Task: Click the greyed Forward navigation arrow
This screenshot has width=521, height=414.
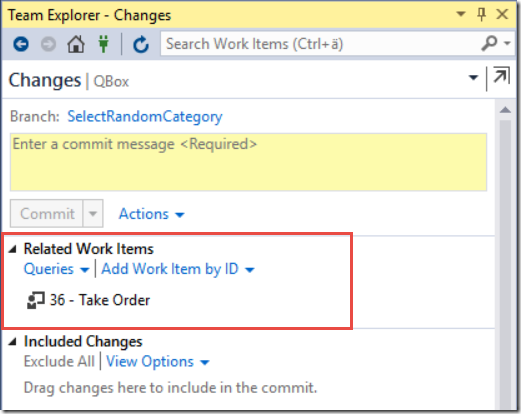Action: 48,44
